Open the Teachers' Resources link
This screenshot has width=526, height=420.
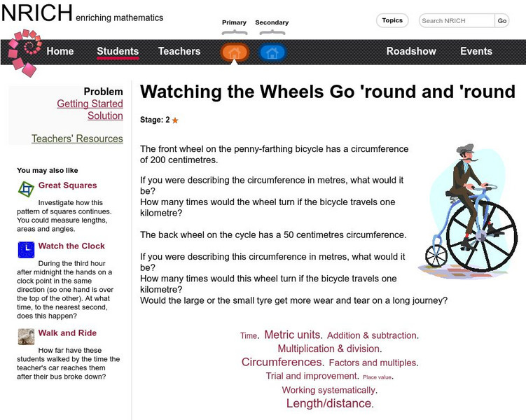(x=77, y=139)
